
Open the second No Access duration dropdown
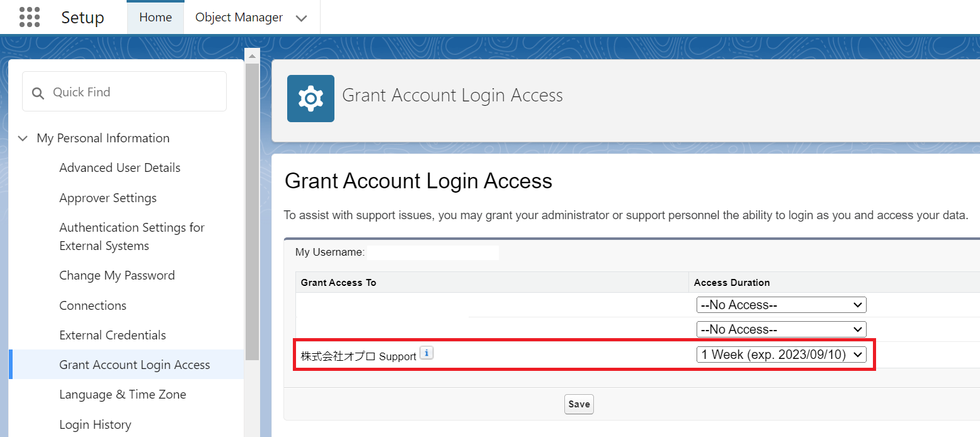781,329
